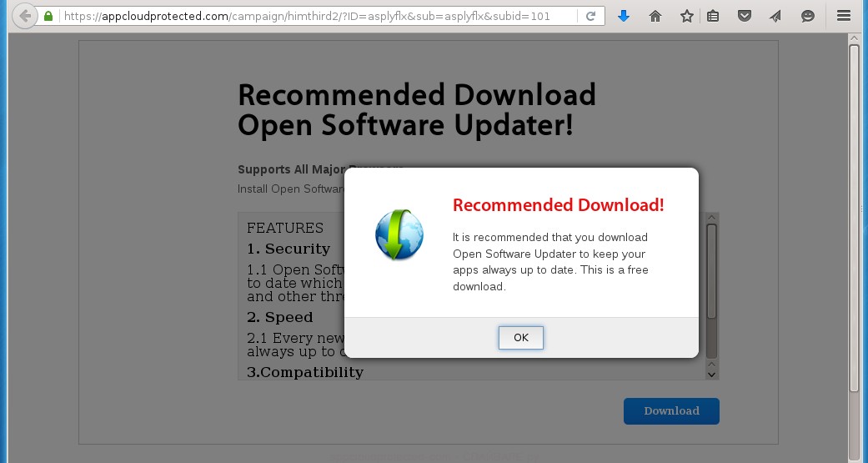Click the page scrollbar up arrow
The image size is (868, 463).
pos(855,38)
